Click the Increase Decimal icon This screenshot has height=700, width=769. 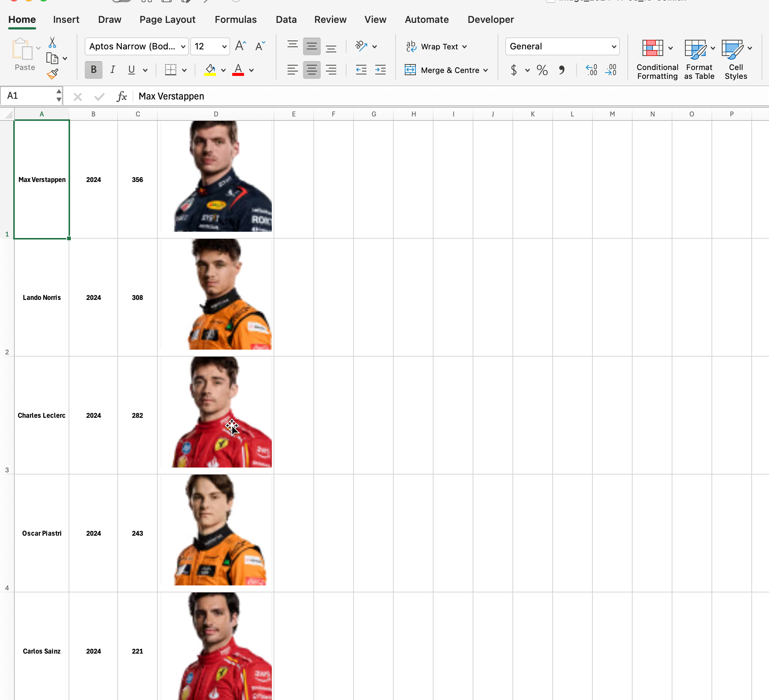(591, 70)
